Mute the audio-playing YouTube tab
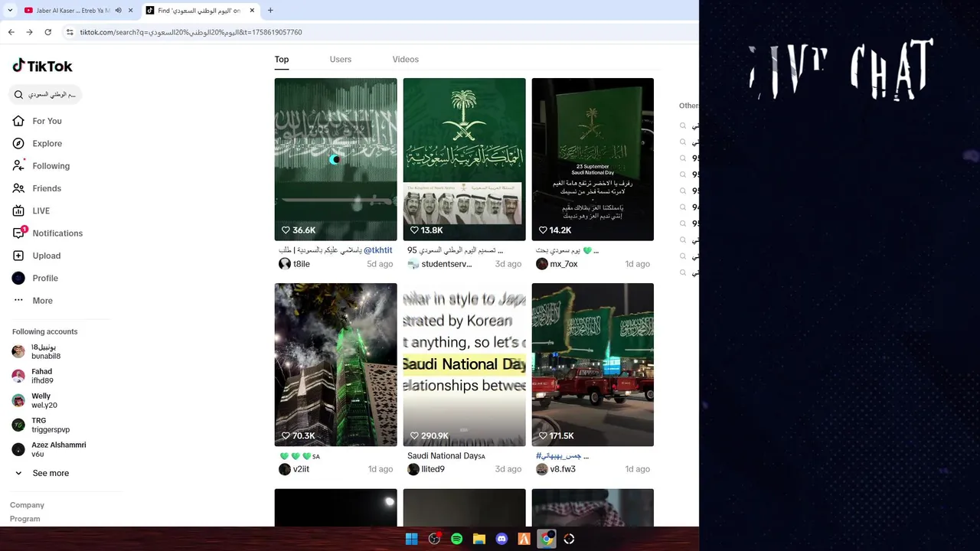The width and height of the screenshot is (980, 551). pyautogui.click(x=118, y=11)
